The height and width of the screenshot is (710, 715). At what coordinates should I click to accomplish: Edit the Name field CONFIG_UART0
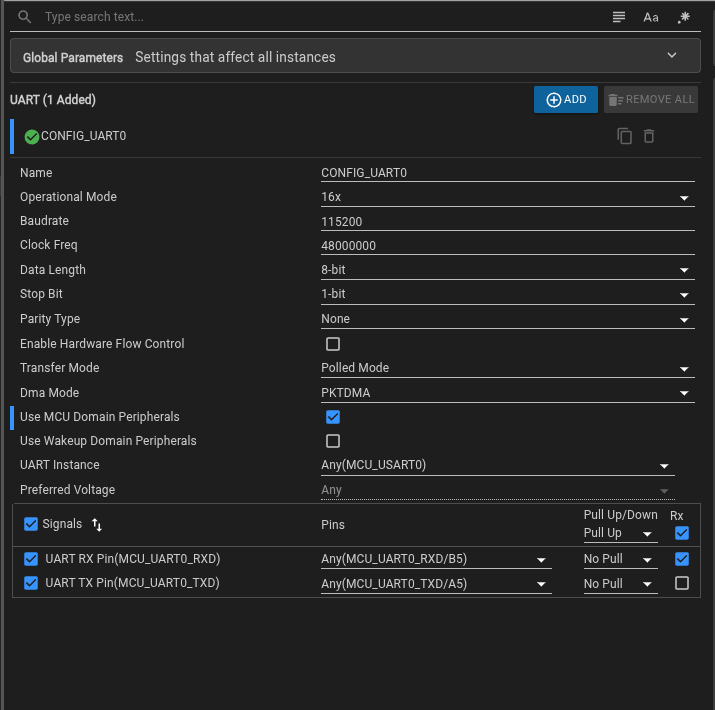point(508,173)
